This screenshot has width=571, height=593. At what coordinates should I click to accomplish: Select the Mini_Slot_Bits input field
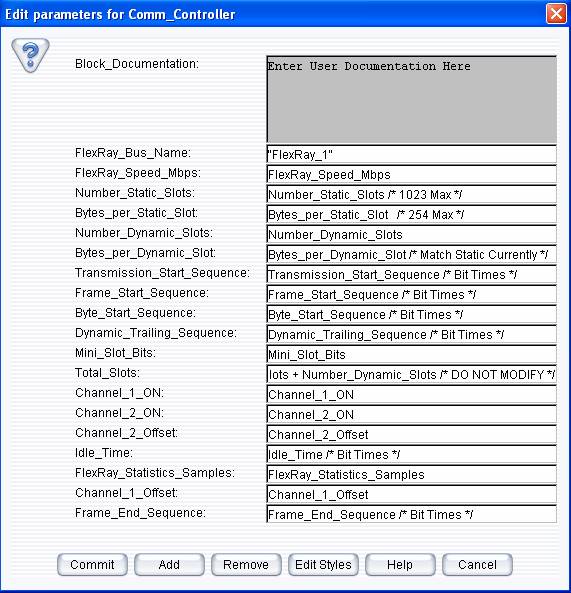tap(411, 354)
